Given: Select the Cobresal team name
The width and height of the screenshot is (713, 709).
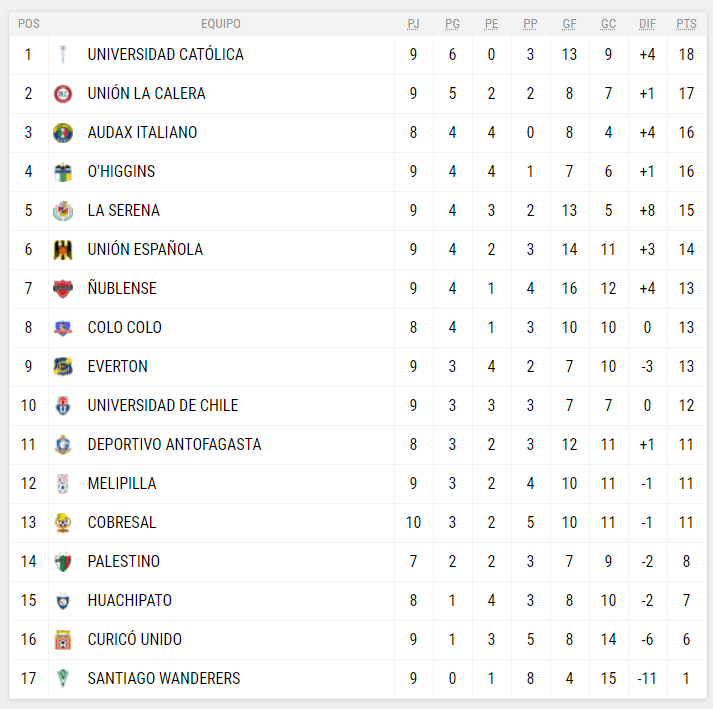Looking at the screenshot, I should point(122,523).
